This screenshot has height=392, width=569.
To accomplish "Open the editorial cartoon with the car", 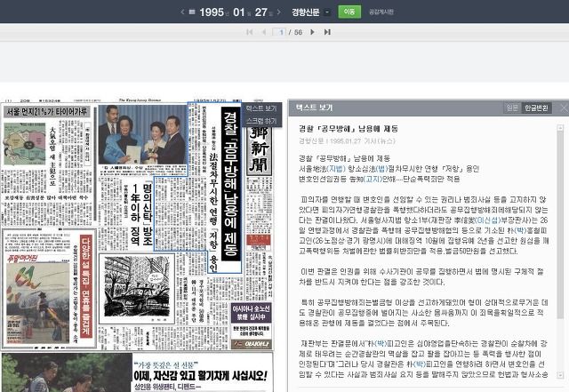I will tap(137, 289).
